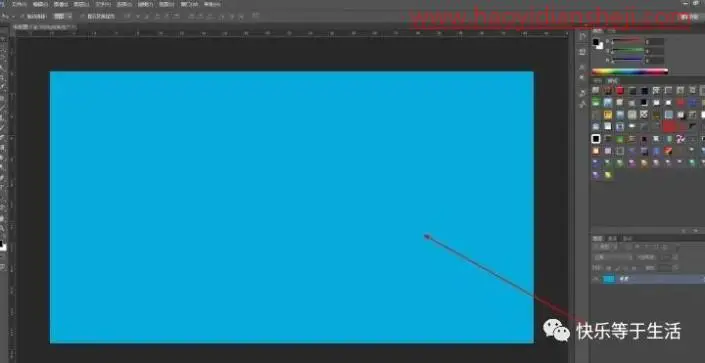The height and width of the screenshot is (363, 705).
Task: Pick a color from the rainbow spectrum bar
Action: tap(629, 71)
